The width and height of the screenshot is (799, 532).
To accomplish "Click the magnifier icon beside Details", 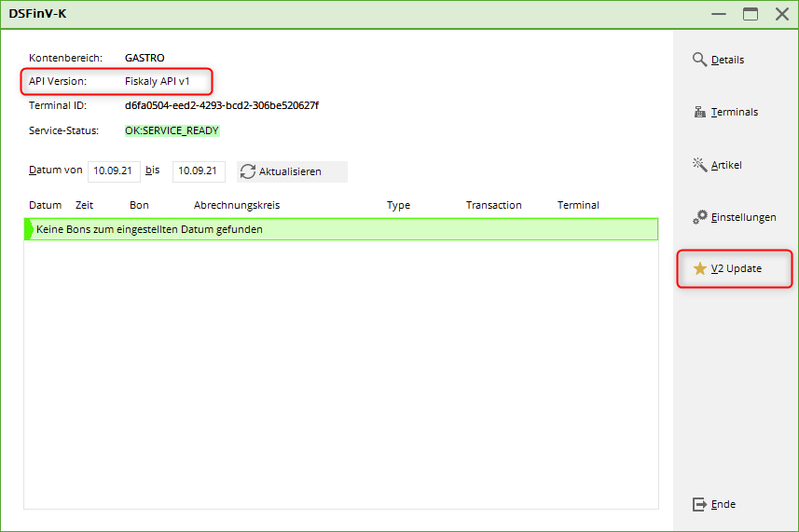I will (699, 60).
